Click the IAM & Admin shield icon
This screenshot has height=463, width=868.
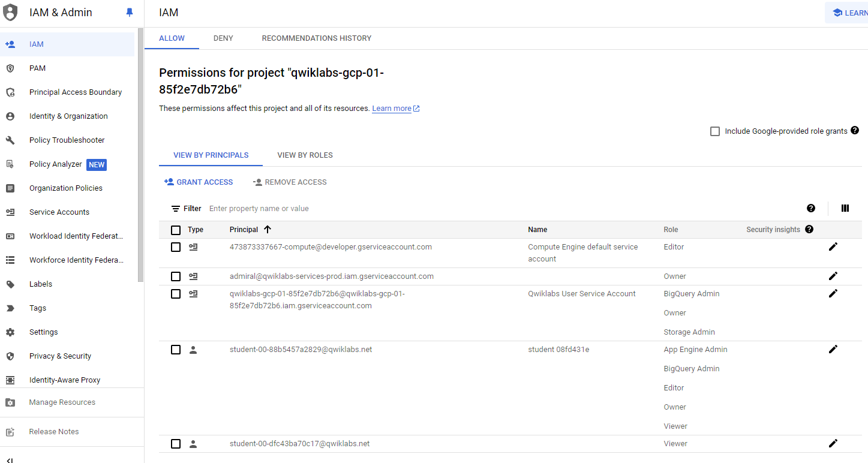10,13
